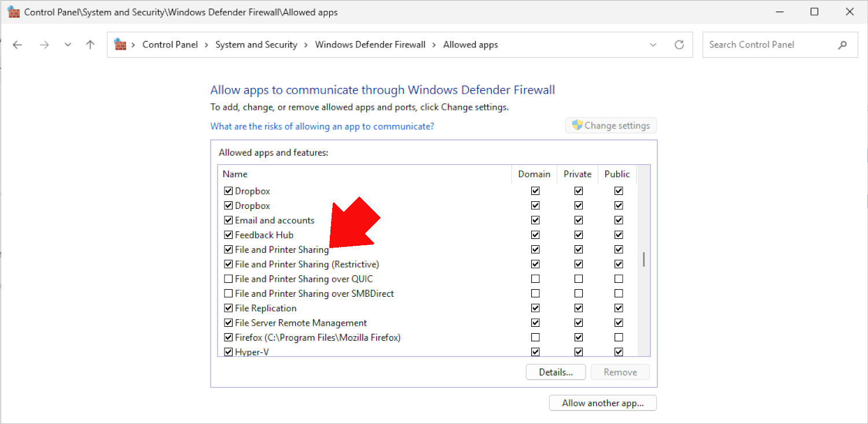Click Allow another app button
868x424 pixels.
(x=602, y=403)
